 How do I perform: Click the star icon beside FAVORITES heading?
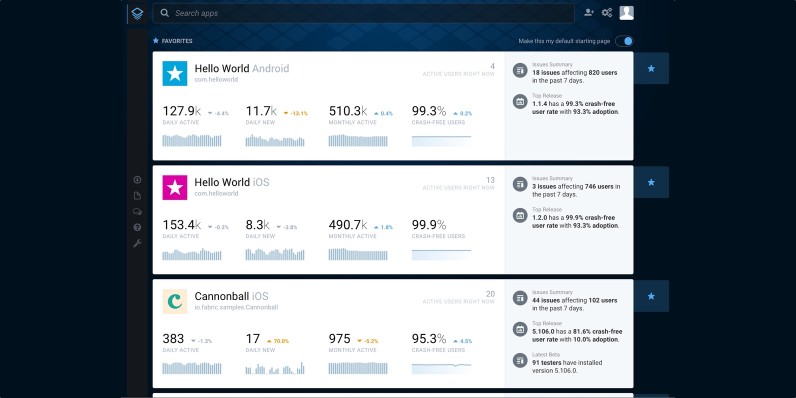coord(156,41)
